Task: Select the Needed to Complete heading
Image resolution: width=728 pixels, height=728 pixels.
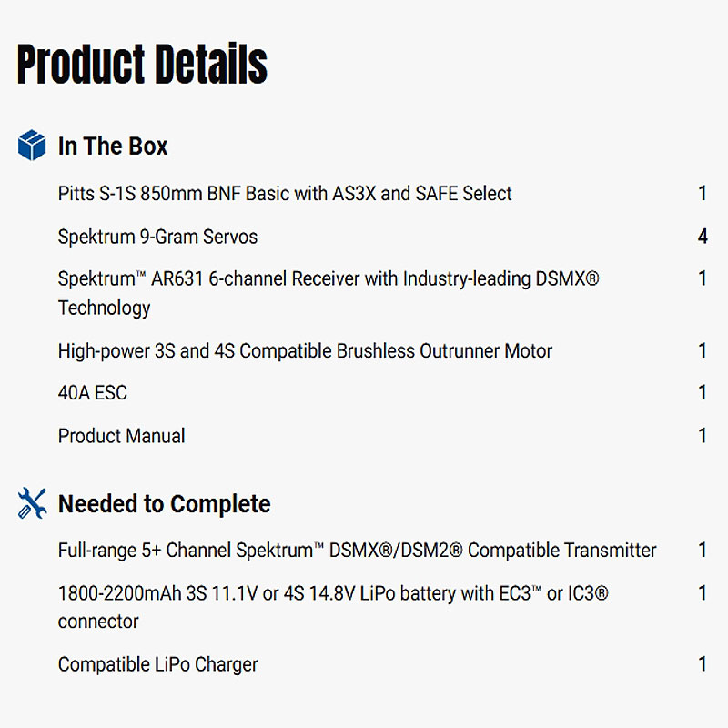Action: click(164, 504)
